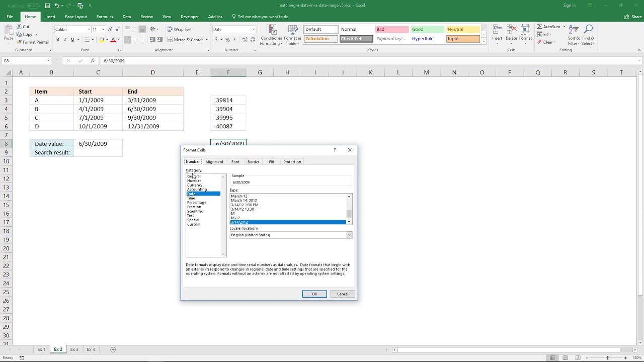Apply the Bad cell style
644x362 pixels.
coord(391,29)
